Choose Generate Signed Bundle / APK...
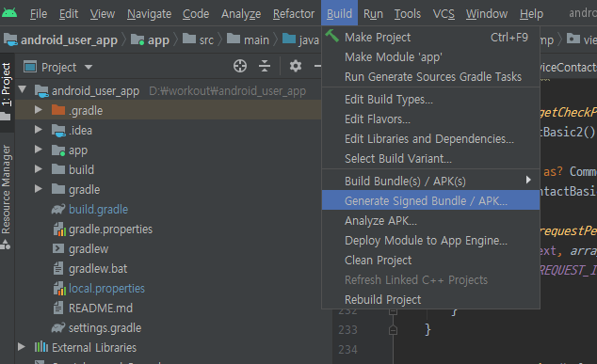This screenshot has width=597, height=364. [x=430, y=200]
